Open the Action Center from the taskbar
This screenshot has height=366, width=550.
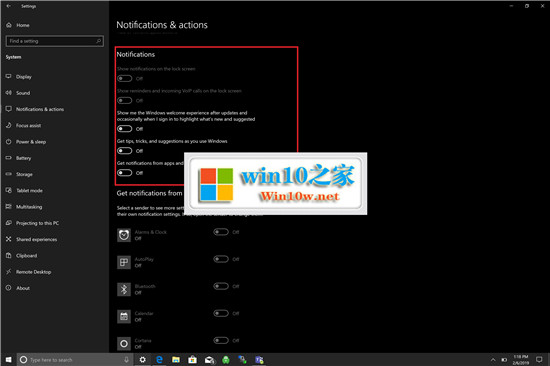point(539,360)
